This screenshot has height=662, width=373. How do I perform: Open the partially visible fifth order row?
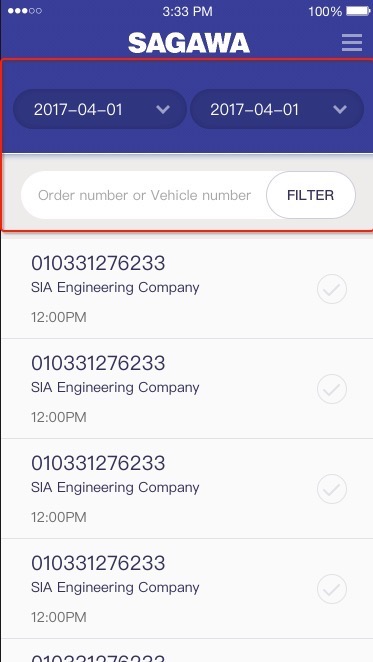tap(187, 650)
